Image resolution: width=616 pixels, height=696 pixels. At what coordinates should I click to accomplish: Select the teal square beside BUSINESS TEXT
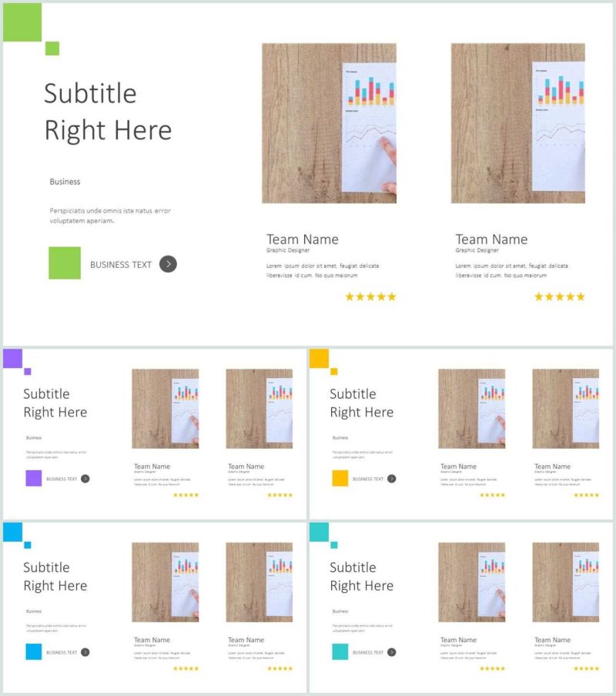[340, 651]
